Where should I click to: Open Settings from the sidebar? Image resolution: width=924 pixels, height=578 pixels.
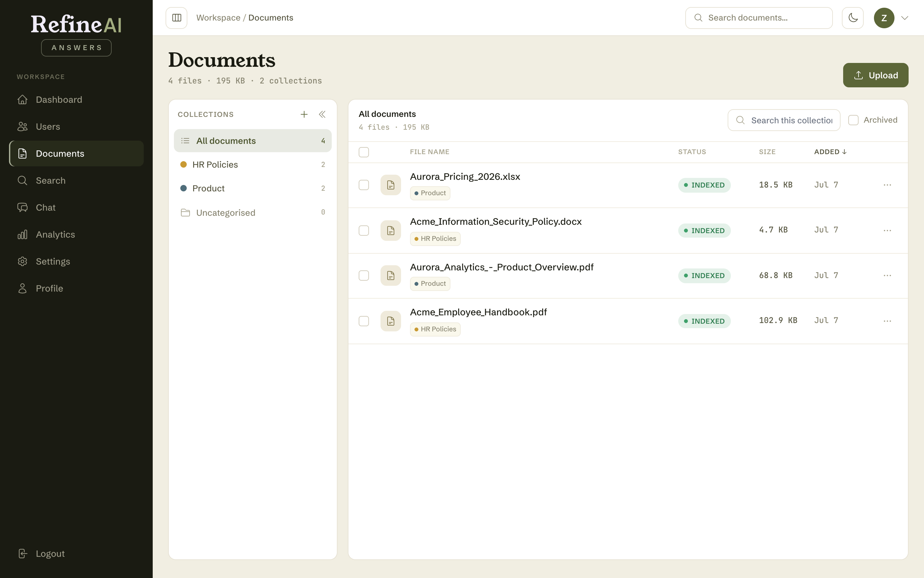pos(76,261)
